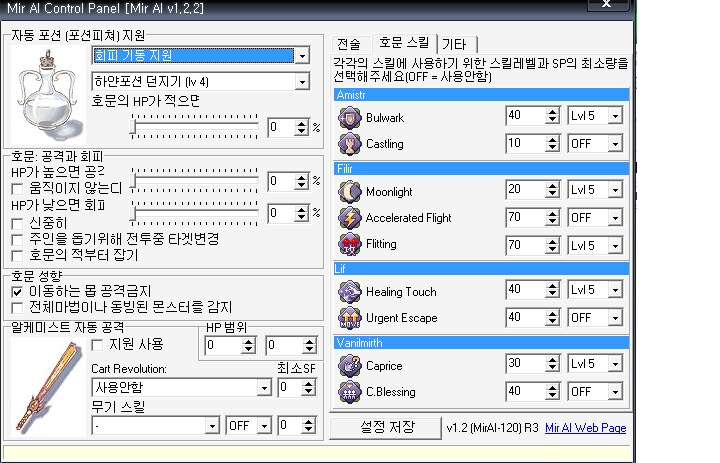The width and height of the screenshot is (720, 463).
Task: Click the Castling skill icon
Action: pos(350,143)
